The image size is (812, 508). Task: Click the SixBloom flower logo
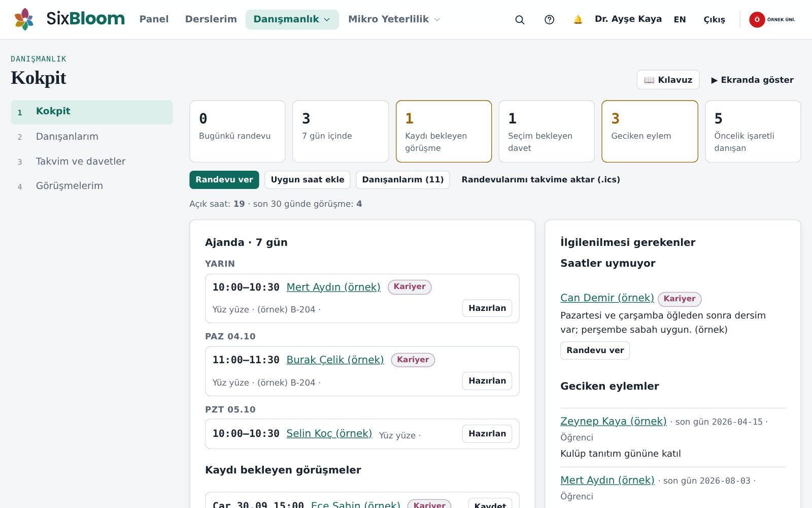click(x=24, y=19)
